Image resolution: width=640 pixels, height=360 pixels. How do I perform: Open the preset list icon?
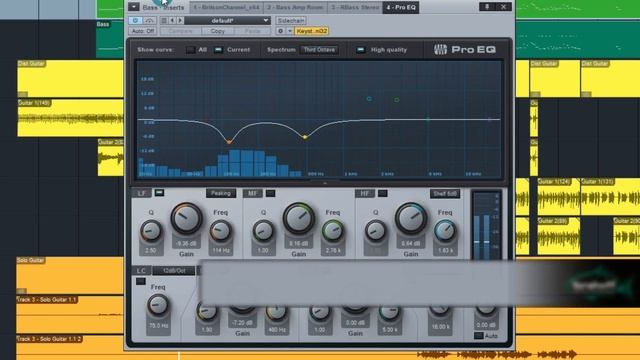coord(164,20)
